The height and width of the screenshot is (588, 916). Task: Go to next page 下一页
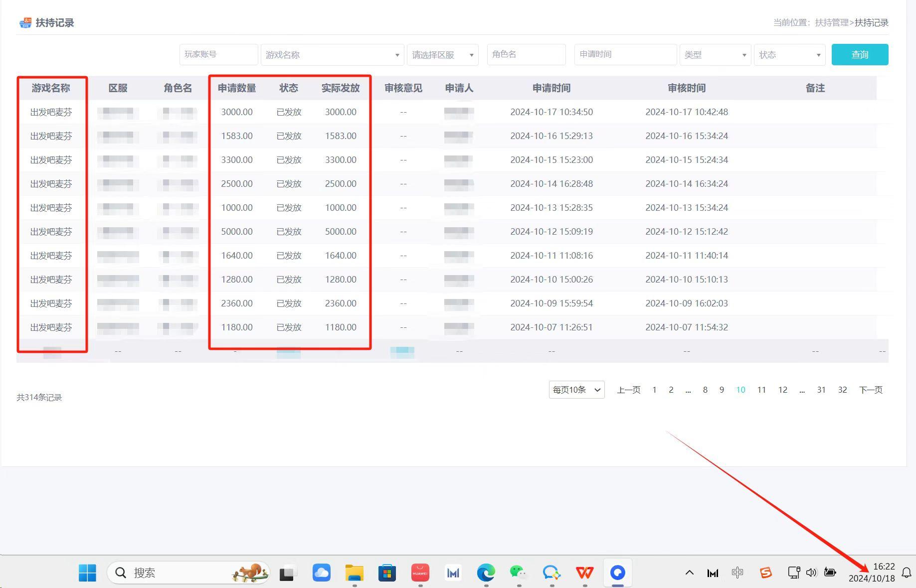click(x=871, y=390)
